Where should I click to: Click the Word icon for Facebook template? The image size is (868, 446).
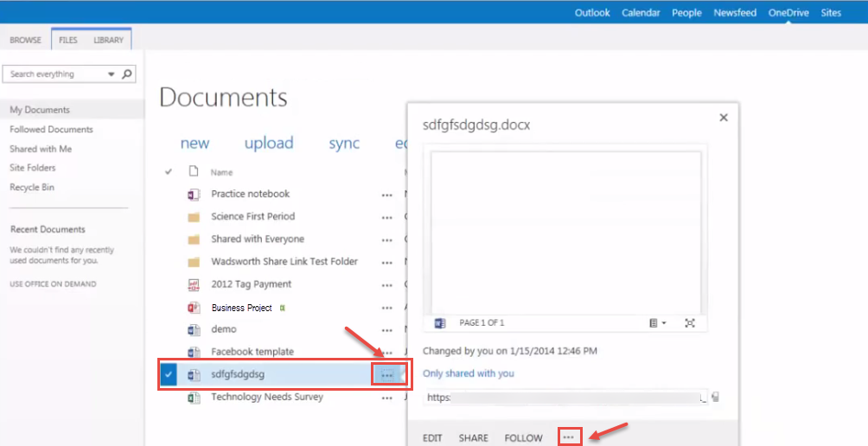193,352
